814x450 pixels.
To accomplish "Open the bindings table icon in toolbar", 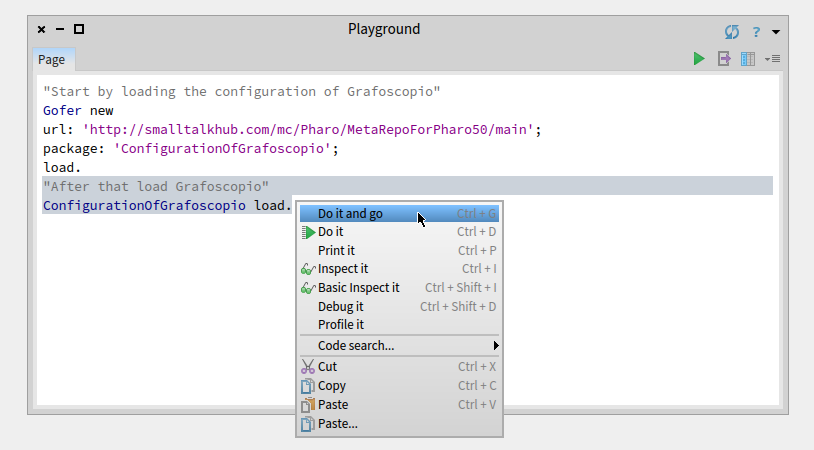I will click(748, 59).
